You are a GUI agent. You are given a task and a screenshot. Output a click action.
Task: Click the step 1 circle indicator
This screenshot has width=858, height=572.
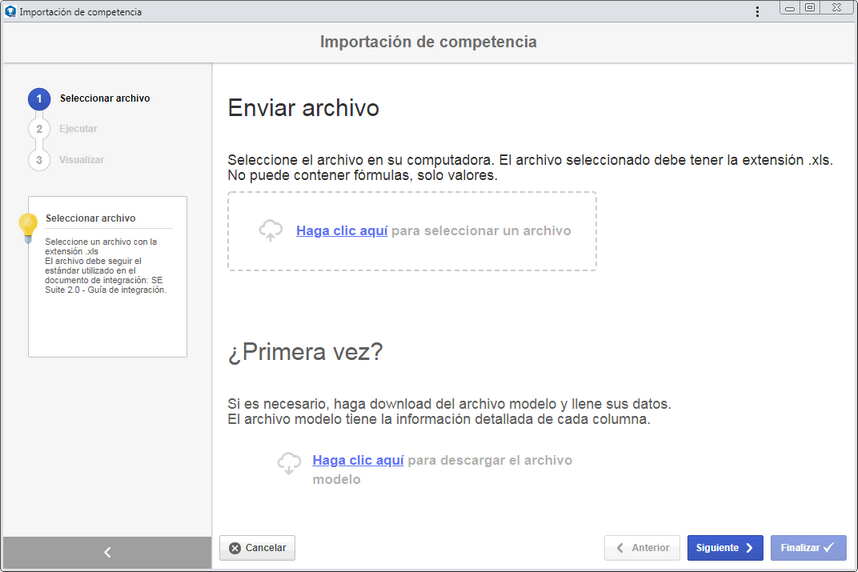pos(39,99)
